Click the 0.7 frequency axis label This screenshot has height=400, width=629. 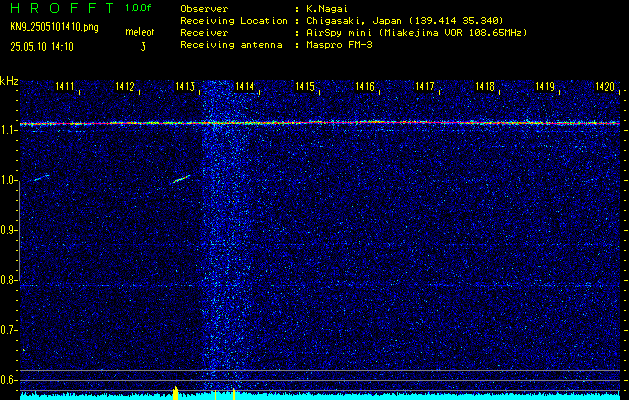coord(8,330)
